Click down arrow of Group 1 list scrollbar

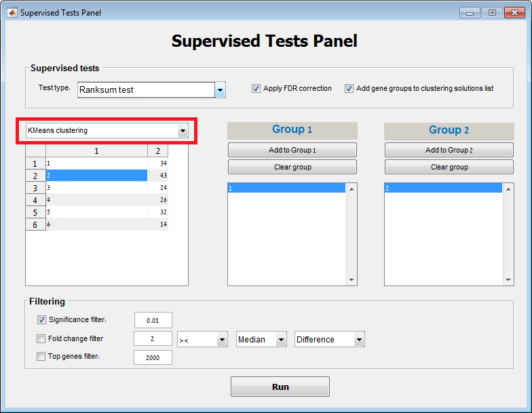(x=351, y=280)
